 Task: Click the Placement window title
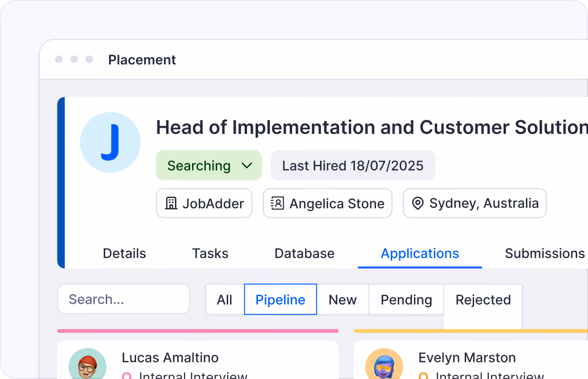tap(142, 60)
